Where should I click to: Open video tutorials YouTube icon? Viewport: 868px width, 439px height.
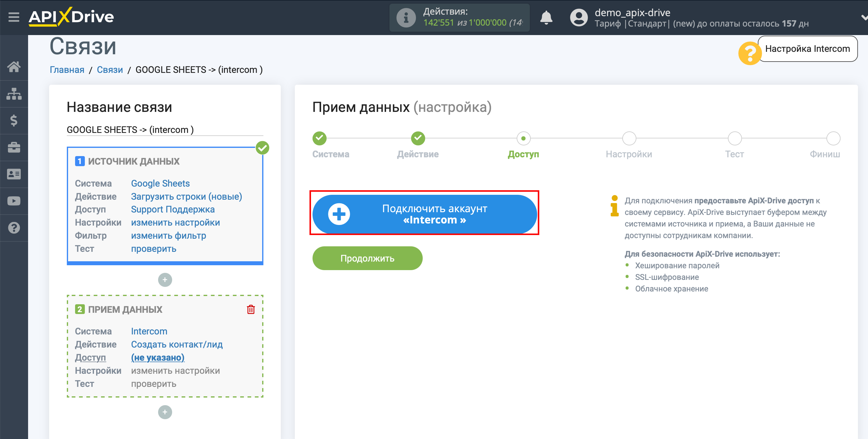click(14, 201)
